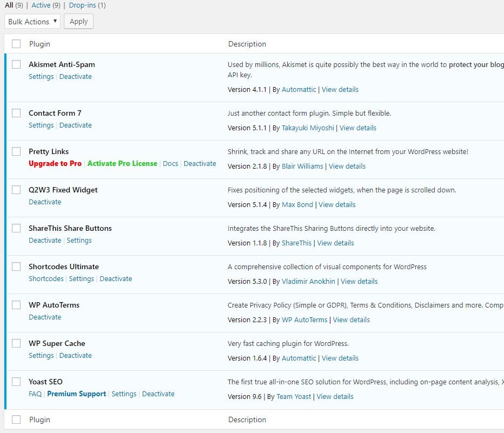This screenshot has width=504, height=433.
Task: Open ShareThis Share Buttons Settings
Action: click(79, 240)
